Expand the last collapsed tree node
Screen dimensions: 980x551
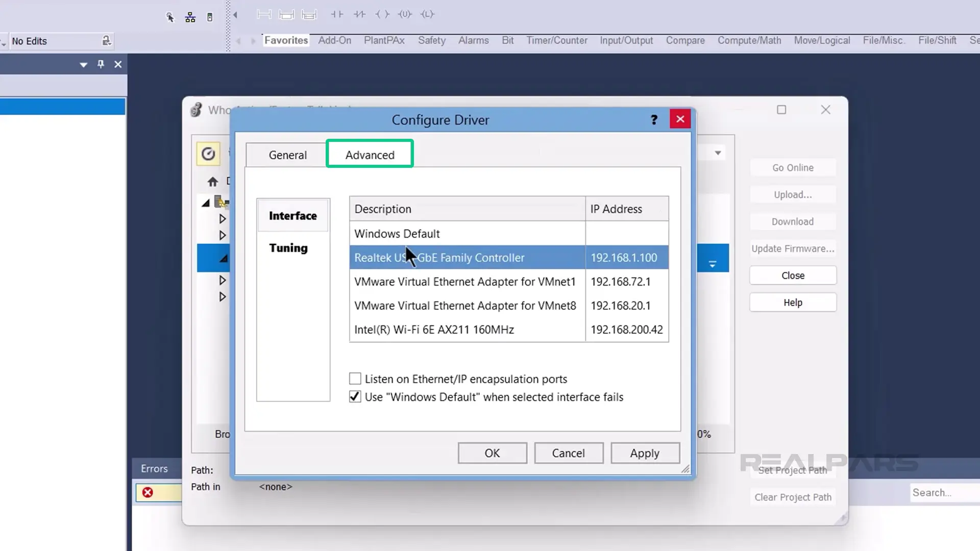pos(222,296)
